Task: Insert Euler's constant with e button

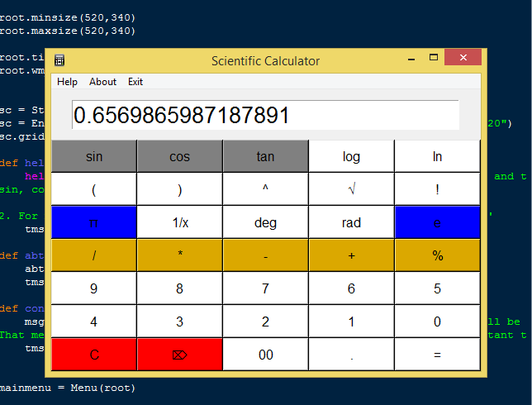Action: click(x=437, y=222)
